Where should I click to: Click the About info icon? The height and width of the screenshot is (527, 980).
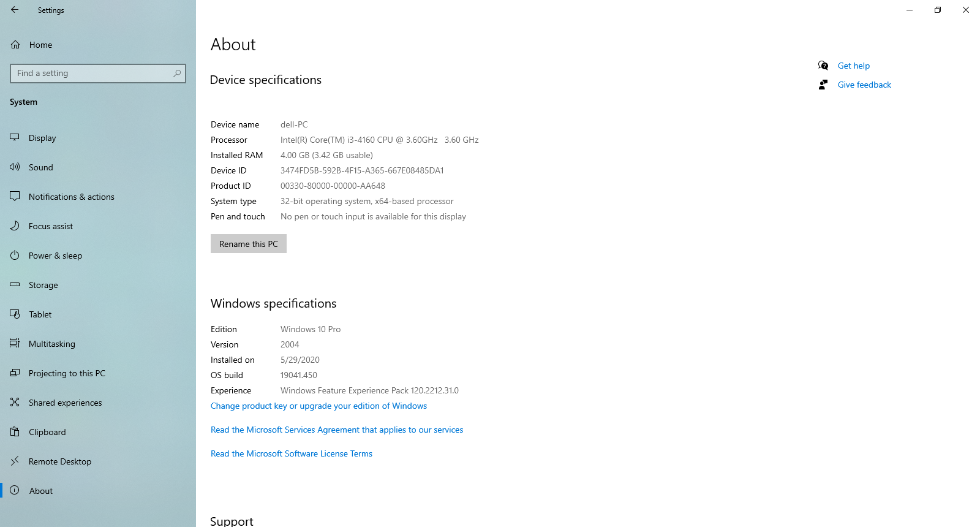coord(15,490)
